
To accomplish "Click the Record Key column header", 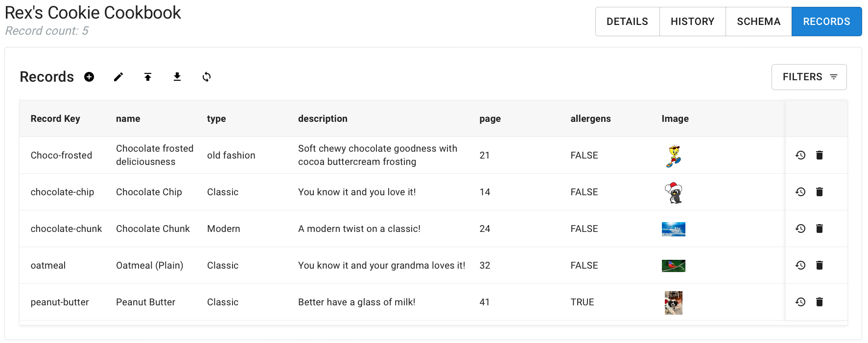I will pyautogui.click(x=55, y=118).
